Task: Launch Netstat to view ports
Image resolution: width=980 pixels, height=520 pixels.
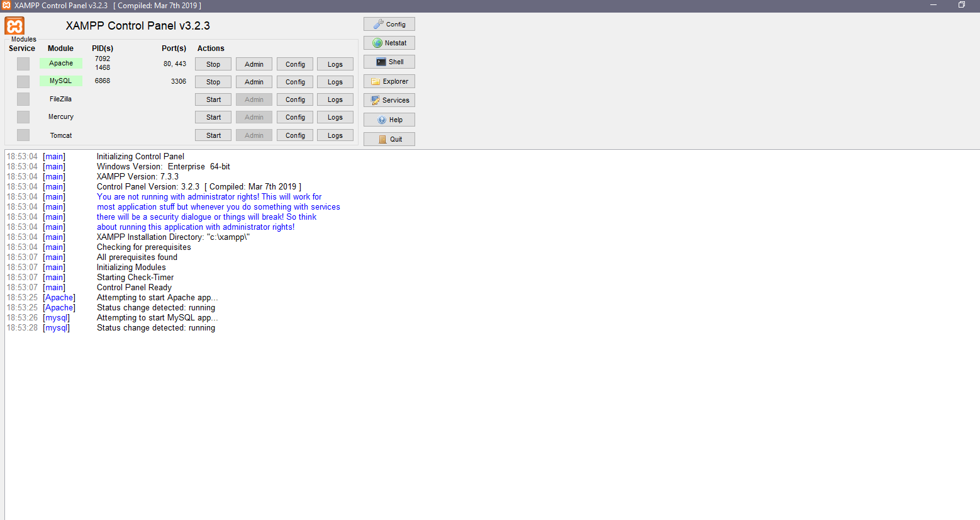Action: click(x=389, y=42)
